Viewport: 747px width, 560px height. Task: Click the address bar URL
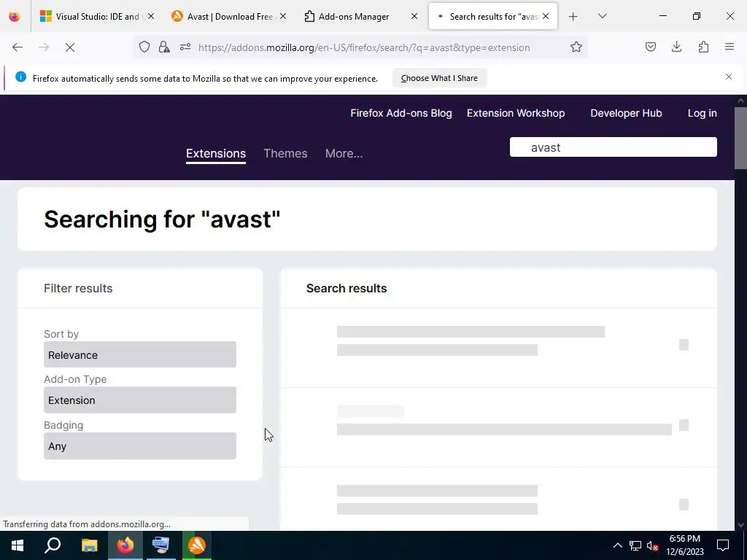point(364,47)
